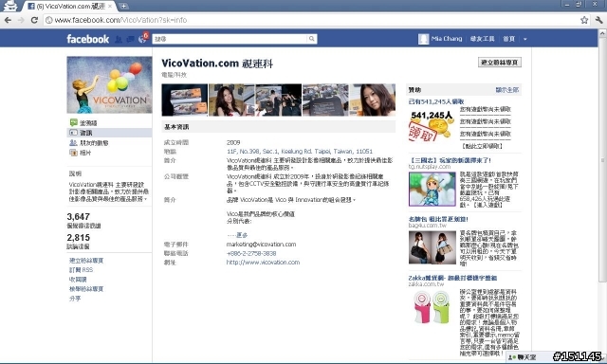Click show all link in sponsored box
The height and width of the screenshot is (364, 607).
point(506,90)
